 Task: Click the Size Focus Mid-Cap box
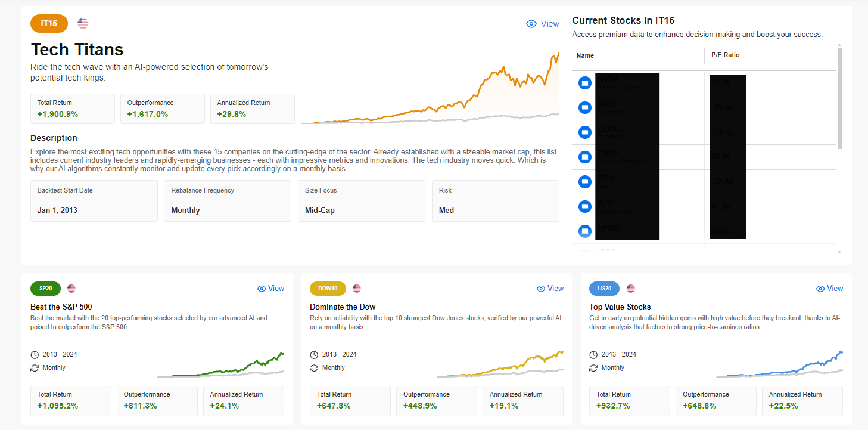362,201
